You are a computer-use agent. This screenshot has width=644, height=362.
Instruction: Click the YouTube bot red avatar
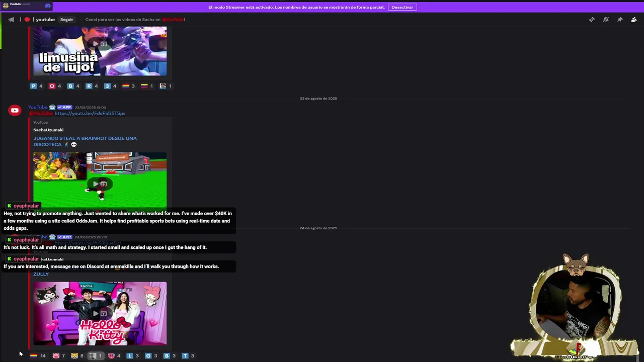pos(15,111)
